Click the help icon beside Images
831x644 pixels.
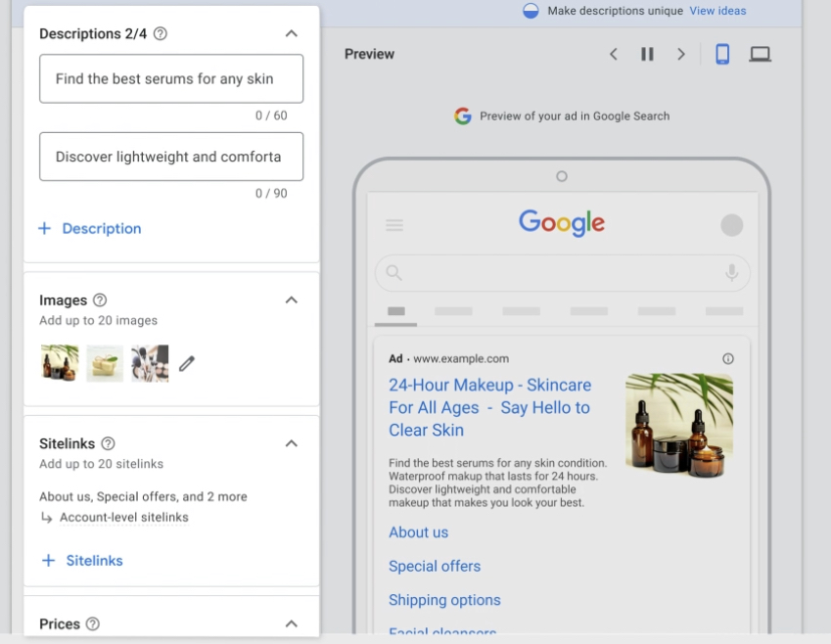coord(99,300)
